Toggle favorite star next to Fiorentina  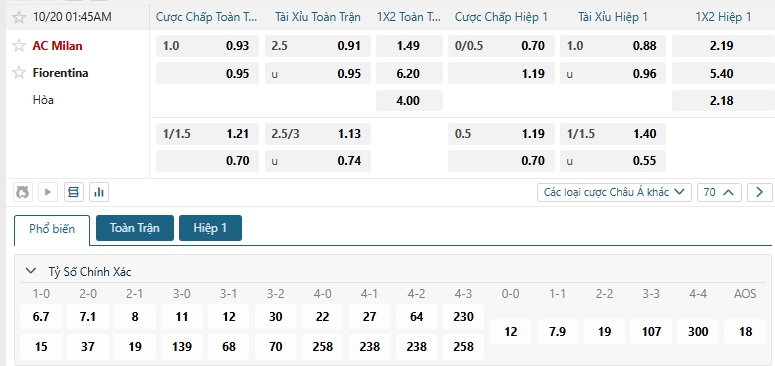point(19,73)
